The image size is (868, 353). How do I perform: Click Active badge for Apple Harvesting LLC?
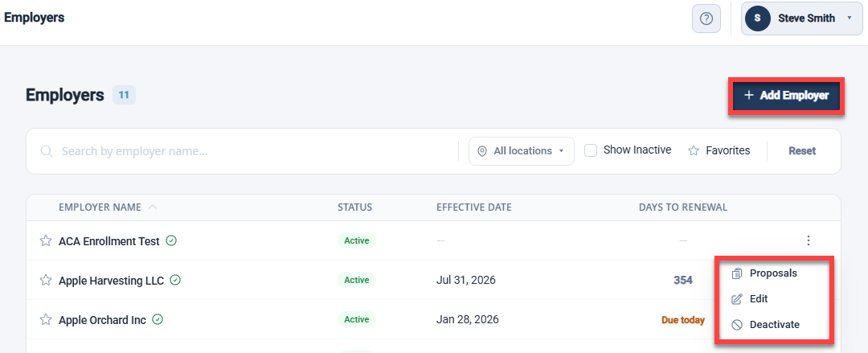[357, 280]
